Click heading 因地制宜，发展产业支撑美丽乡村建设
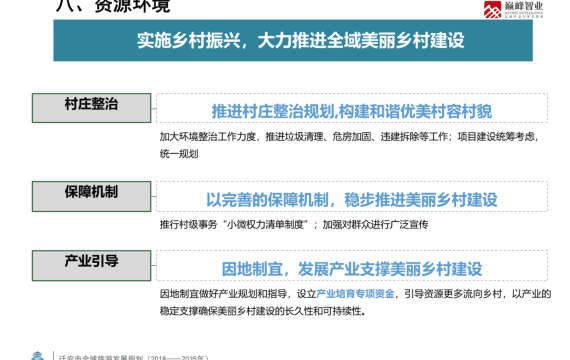The image size is (570, 360). point(352,269)
